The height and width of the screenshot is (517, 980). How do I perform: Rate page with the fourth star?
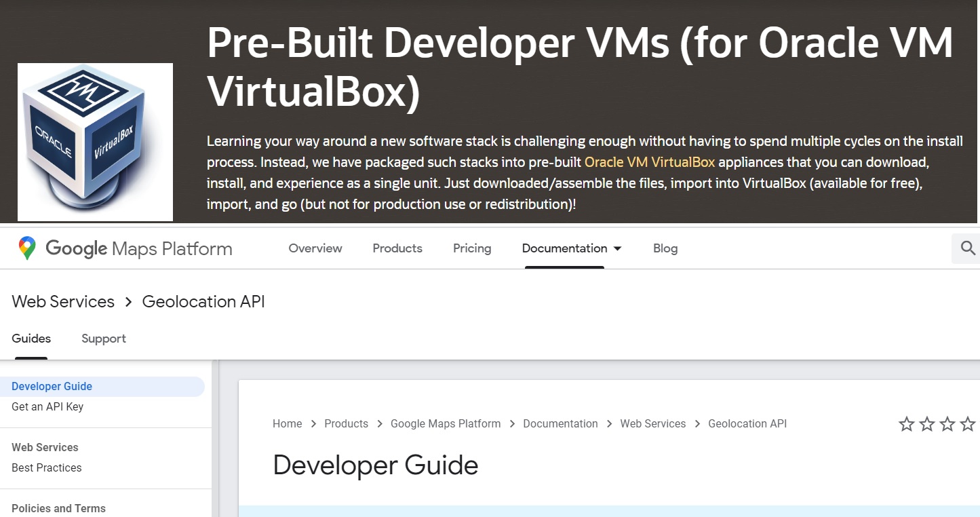tap(968, 424)
